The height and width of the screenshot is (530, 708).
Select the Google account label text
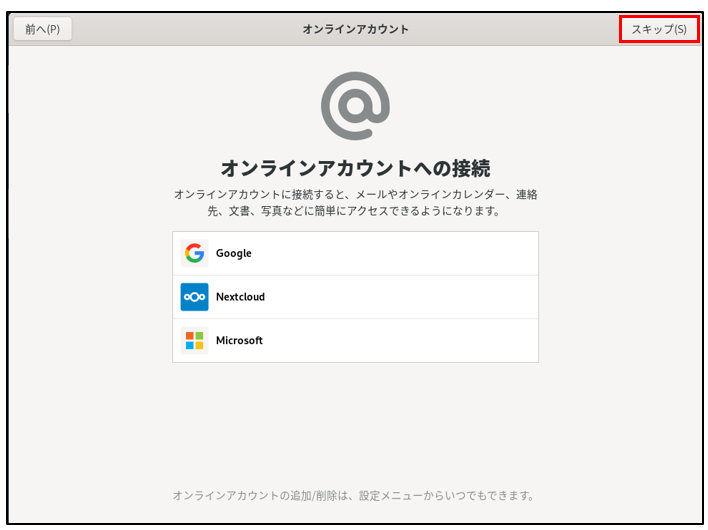pos(233,253)
